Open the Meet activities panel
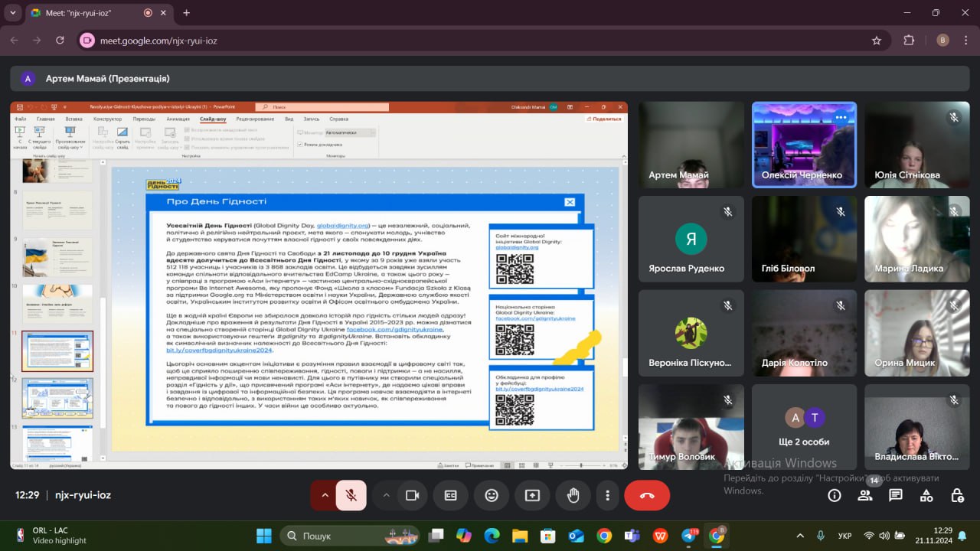980x551 pixels. 926,495
